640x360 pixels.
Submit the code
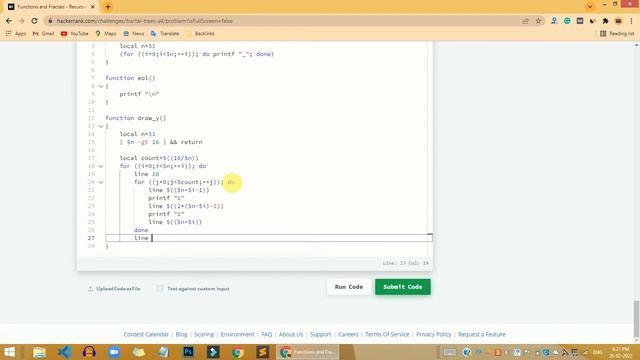(x=402, y=287)
